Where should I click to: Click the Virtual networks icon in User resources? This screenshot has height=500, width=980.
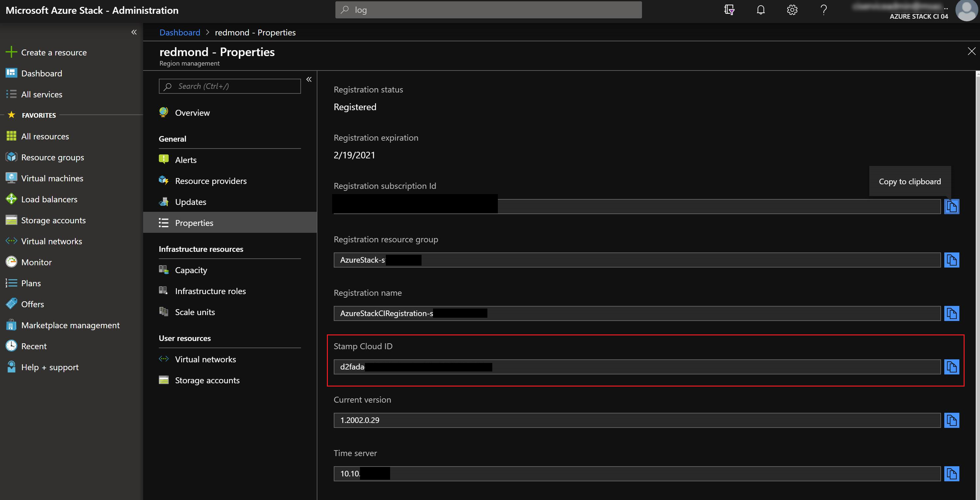164,358
